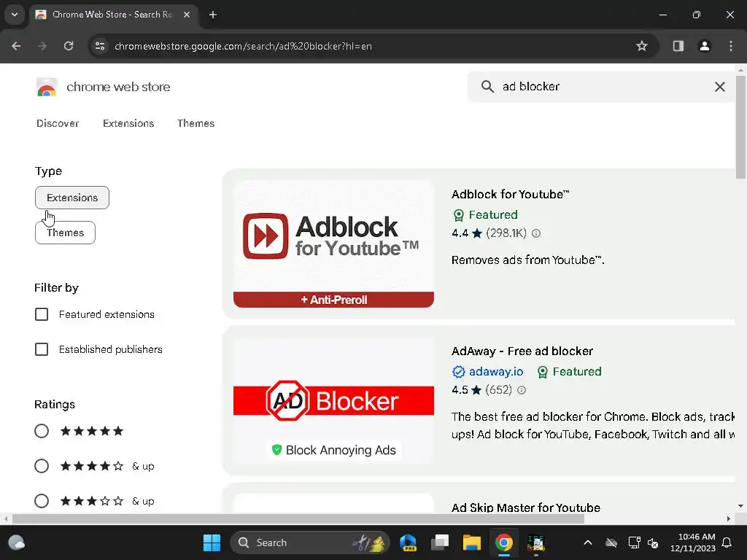This screenshot has width=747, height=560.
Task: Reload the current page
Action: (x=69, y=46)
